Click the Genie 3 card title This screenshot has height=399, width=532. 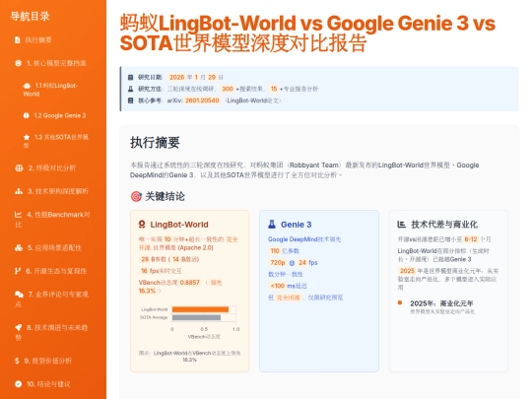[x=296, y=225]
